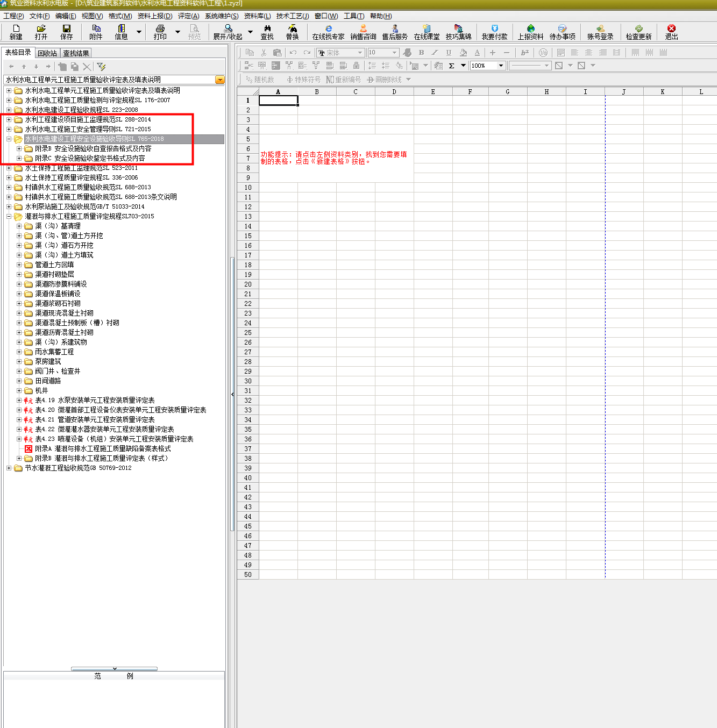Open 待办事项 to-do items icon
The image size is (717, 728).
562,32
